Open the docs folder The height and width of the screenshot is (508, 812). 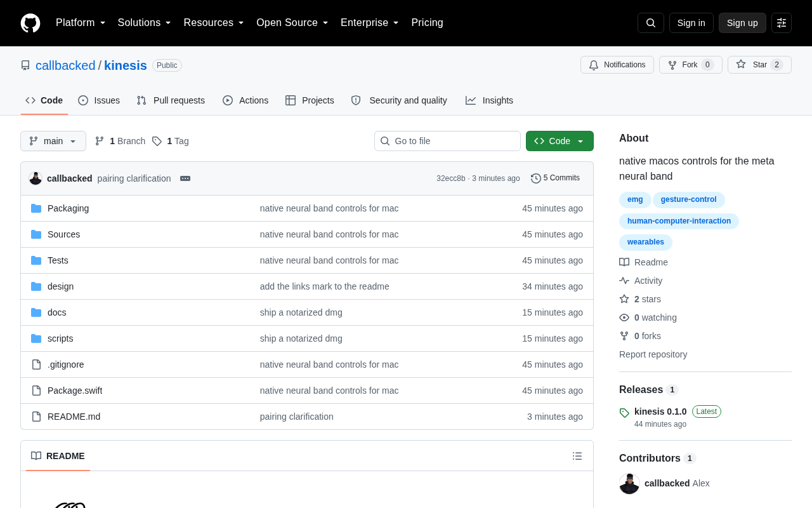(x=56, y=312)
